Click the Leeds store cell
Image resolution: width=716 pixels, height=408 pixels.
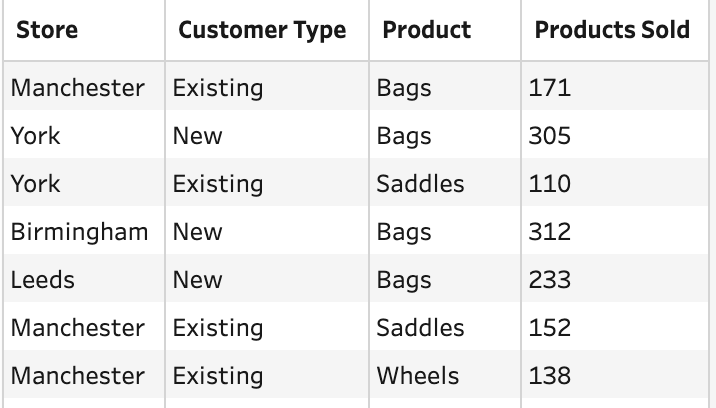pos(43,280)
